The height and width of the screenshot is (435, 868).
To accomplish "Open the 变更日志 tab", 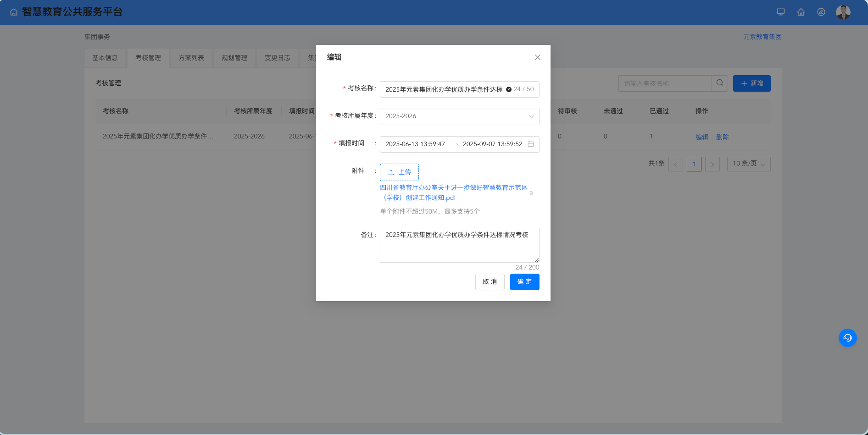I will coord(278,58).
